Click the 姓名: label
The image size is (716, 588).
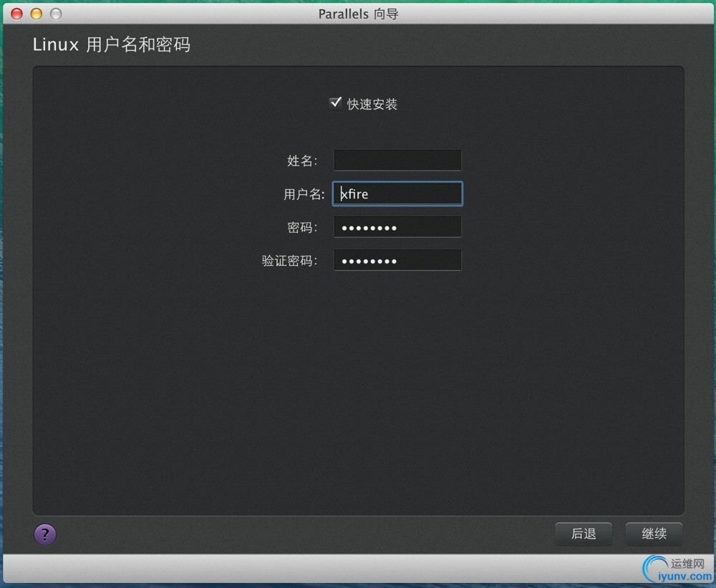302,161
